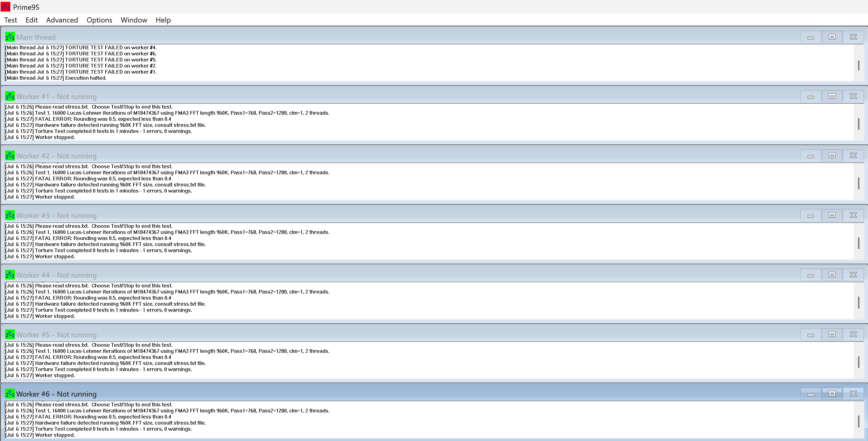
Task: Click 'TORTURE TEST FAILED on worker #2' line
Action: coord(81,66)
